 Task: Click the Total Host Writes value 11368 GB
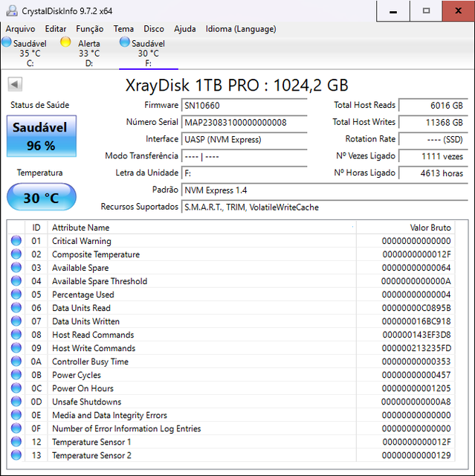[x=433, y=122]
